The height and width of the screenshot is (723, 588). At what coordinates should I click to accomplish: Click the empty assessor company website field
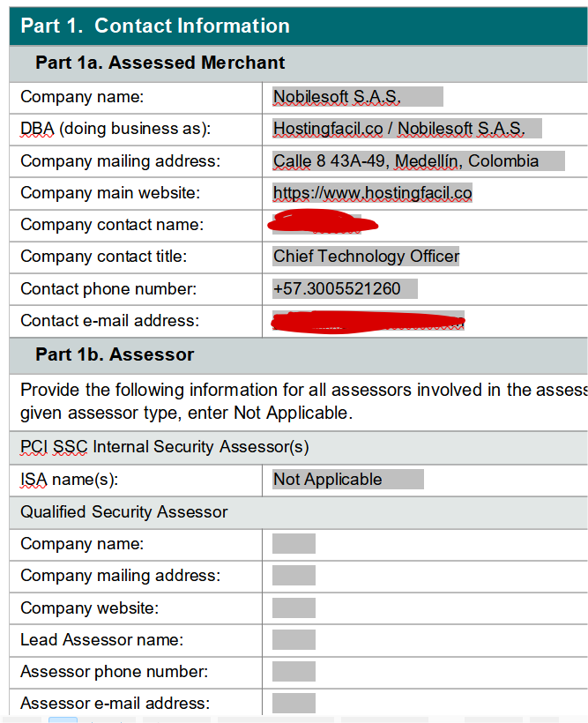pyautogui.click(x=294, y=608)
